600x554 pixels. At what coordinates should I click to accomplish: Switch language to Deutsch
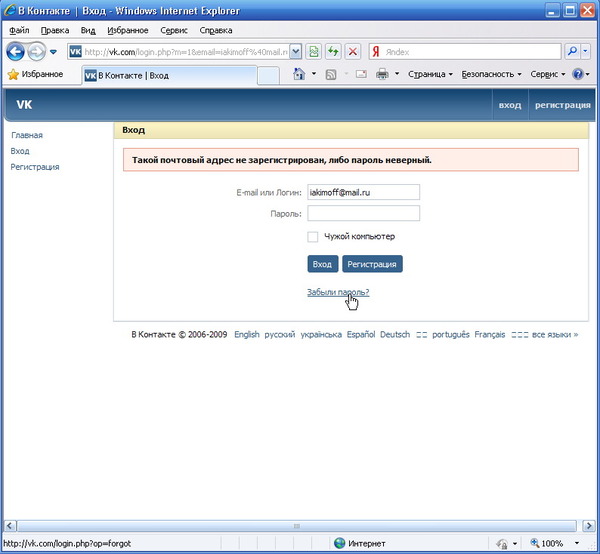click(395, 334)
